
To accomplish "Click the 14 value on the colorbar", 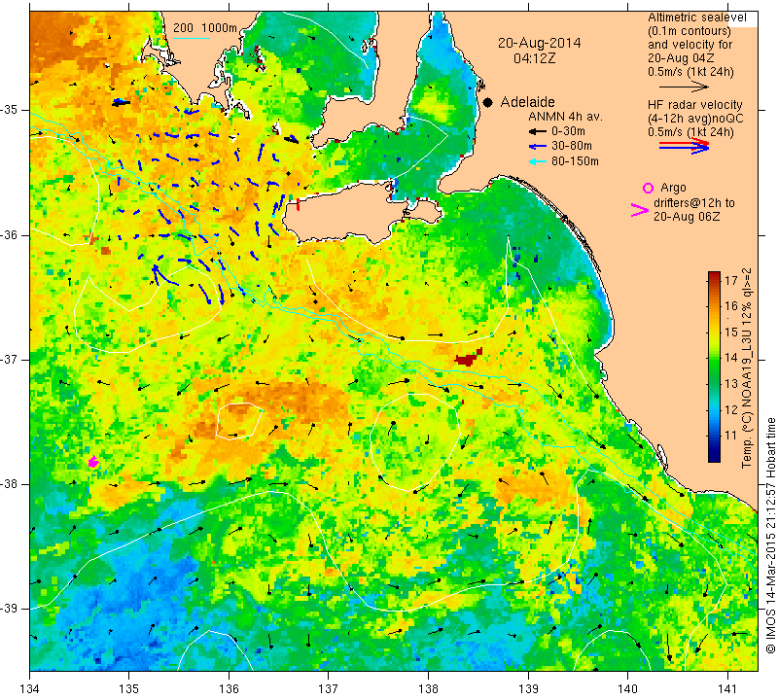I will click(x=731, y=358).
